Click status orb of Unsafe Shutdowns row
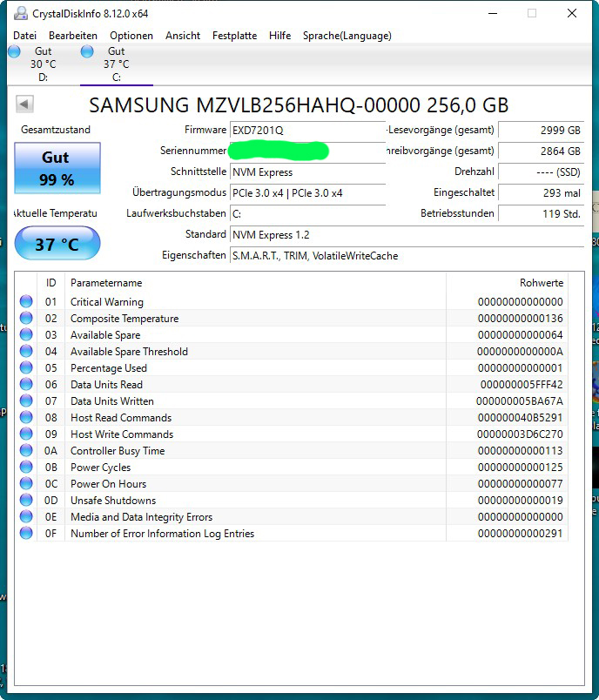The width and height of the screenshot is (599, 700). click(26, 500)
